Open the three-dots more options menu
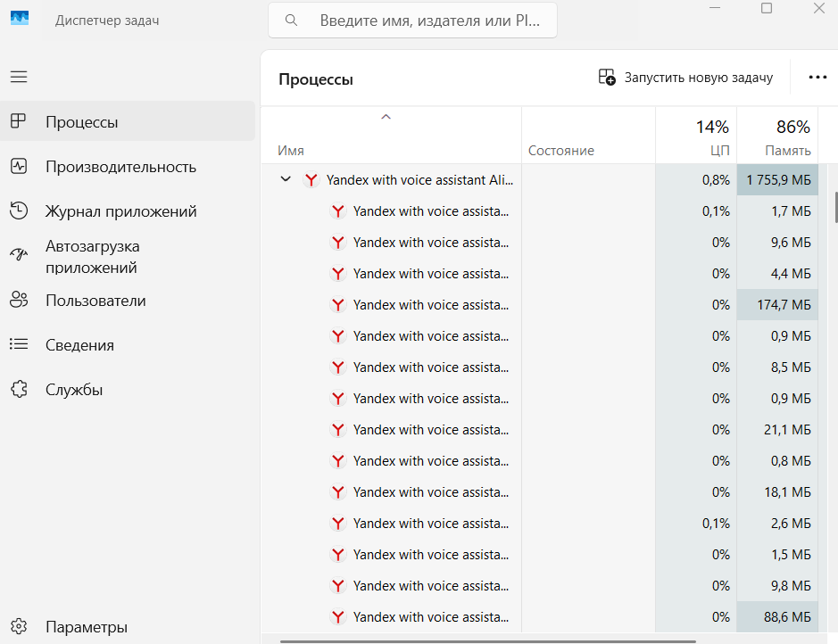838x644 pixels. 817,78
